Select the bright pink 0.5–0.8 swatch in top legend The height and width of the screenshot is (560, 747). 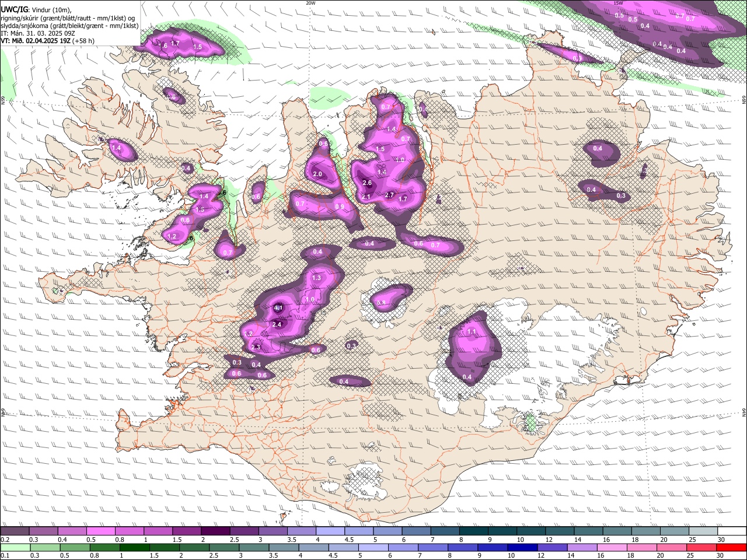[x=100, y=531]
